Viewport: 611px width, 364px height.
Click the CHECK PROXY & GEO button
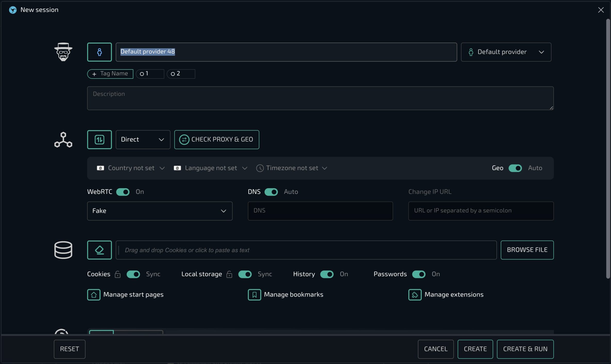coord(217,140)
